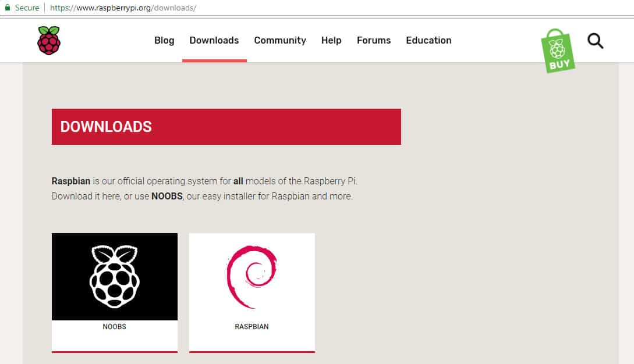The width and height of the screenshot is (634, 364).
Task: Open the green BUY shopping bag
Action: (558, 51)
